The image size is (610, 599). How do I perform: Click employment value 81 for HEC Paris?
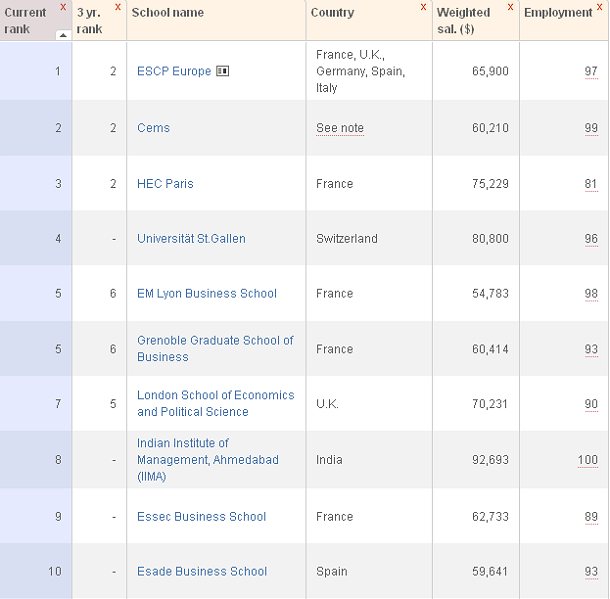click(x=591, y=184)
